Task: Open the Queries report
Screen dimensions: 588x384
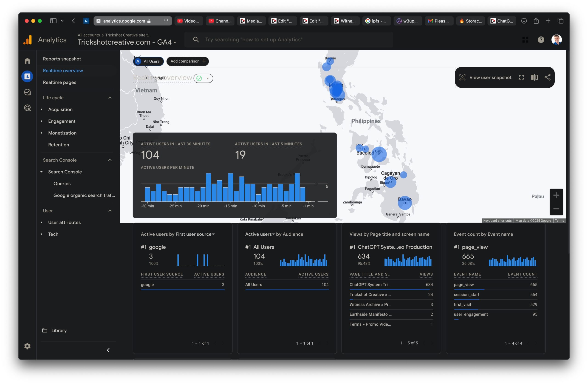Action: tap(62, 183)
